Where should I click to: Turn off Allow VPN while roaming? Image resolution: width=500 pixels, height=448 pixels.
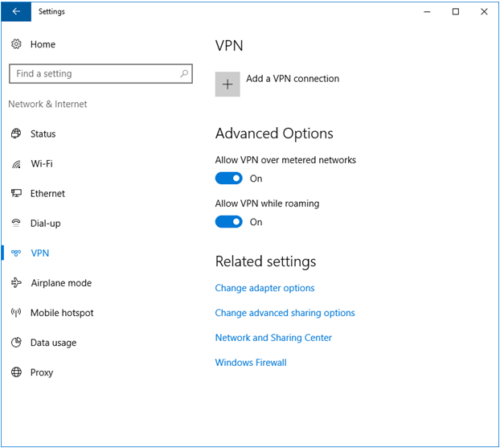[229, 222]
